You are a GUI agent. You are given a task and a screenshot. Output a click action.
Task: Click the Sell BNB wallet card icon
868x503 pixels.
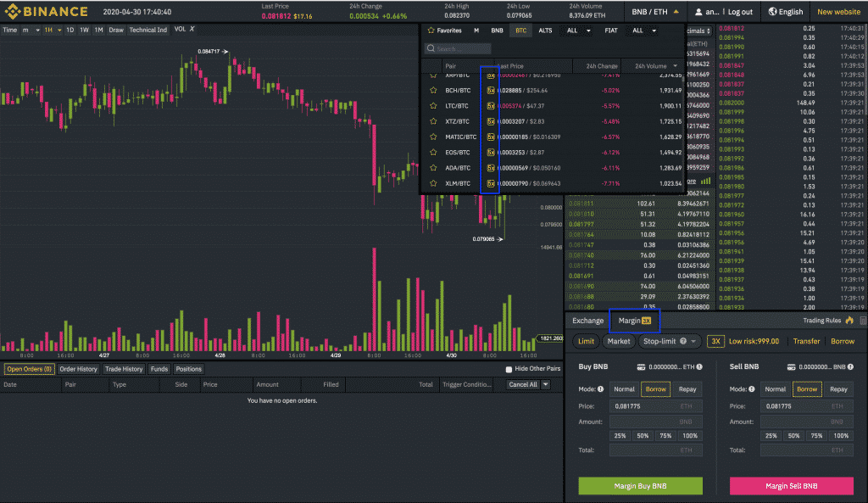(x=792, y=366)
